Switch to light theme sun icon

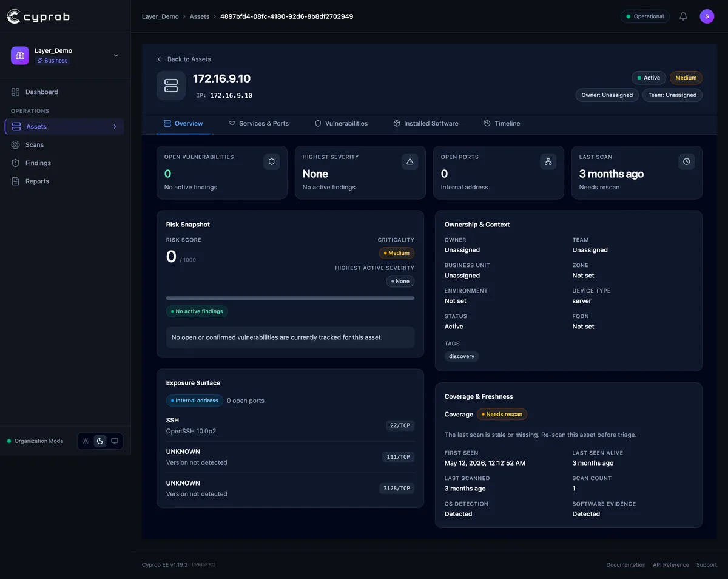86,441
